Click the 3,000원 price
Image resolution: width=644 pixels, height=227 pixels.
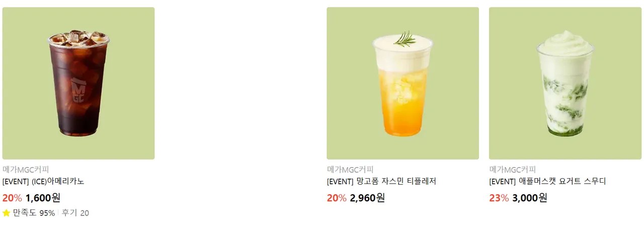(530, 198)
